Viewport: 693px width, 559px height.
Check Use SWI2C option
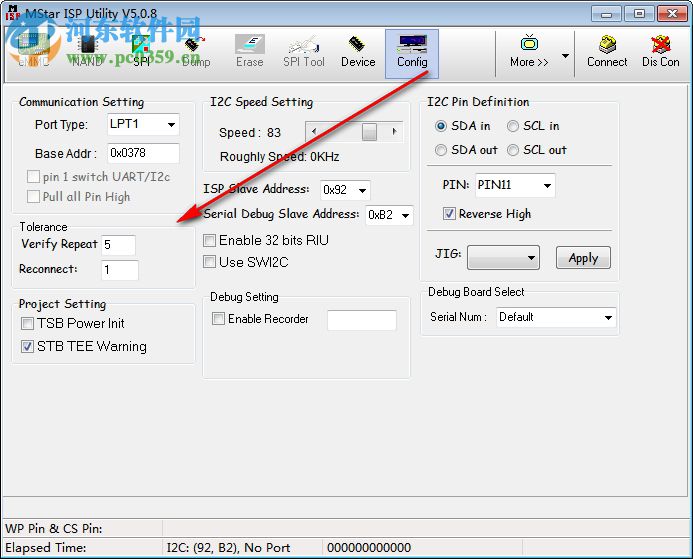click(x=209, y=262)
